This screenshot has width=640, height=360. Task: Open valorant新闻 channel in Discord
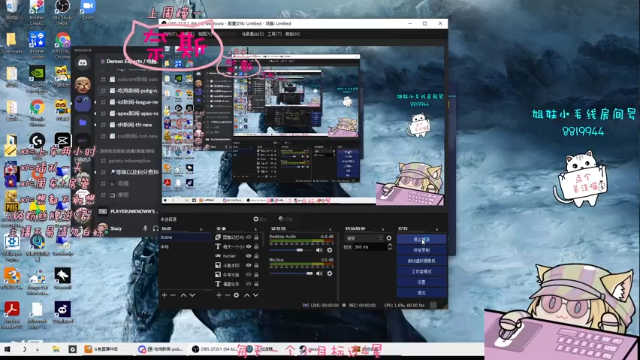click(x=130, y=79)
